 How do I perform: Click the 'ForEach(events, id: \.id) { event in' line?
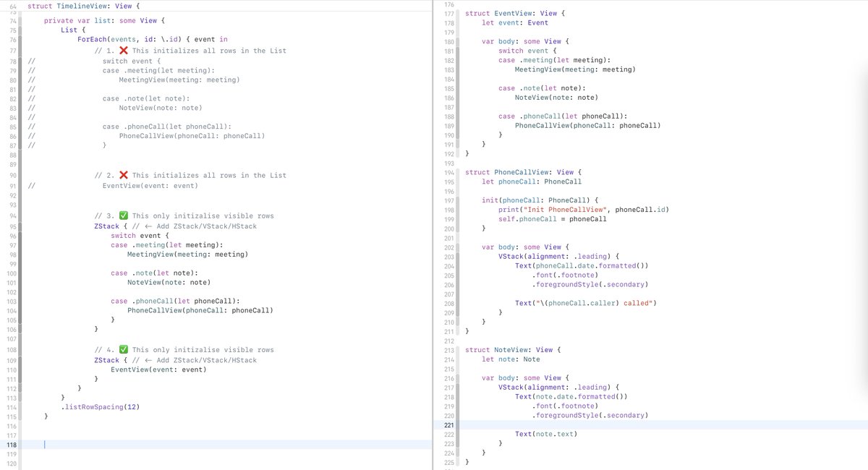[x=153, y=40]
